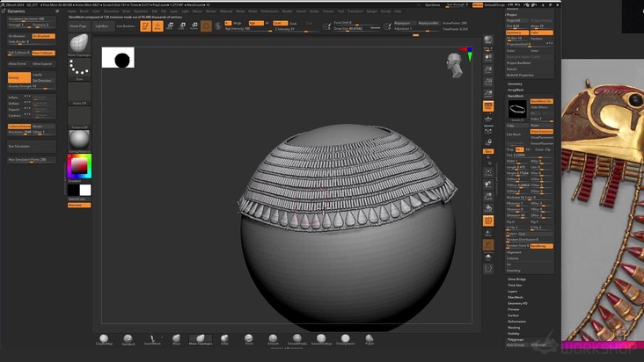Click the head camera view orientation icon
Viewport: 644px width, 362px height.
click(x=455, y=64)
